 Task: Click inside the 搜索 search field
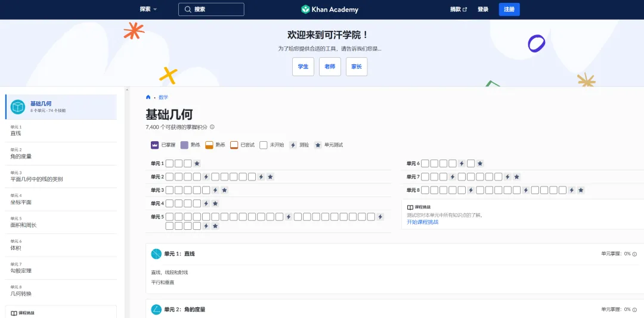(x=211, y=10)
